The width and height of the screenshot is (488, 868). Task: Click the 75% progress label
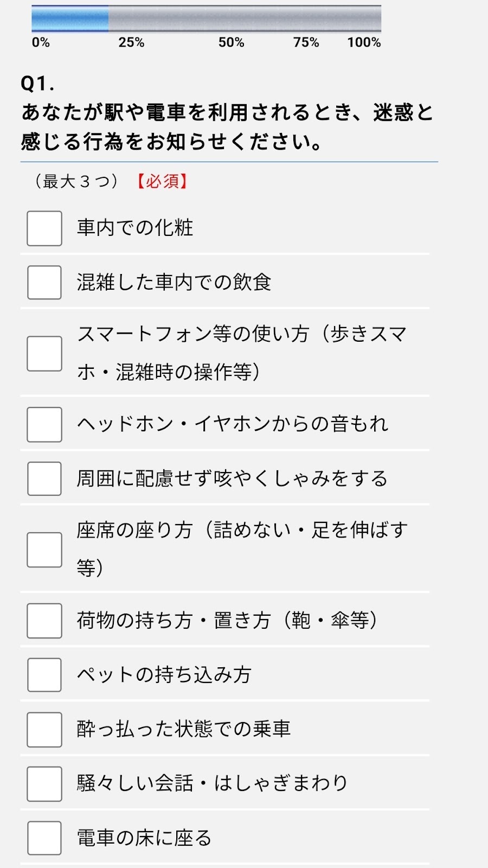pos(306,43)
